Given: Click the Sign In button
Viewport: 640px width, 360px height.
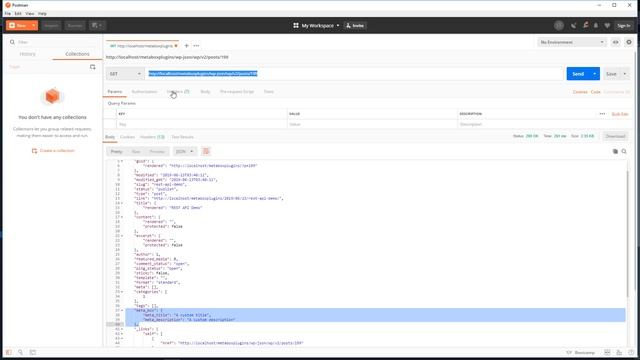Looking at the screenshot, I should [624, 25].
